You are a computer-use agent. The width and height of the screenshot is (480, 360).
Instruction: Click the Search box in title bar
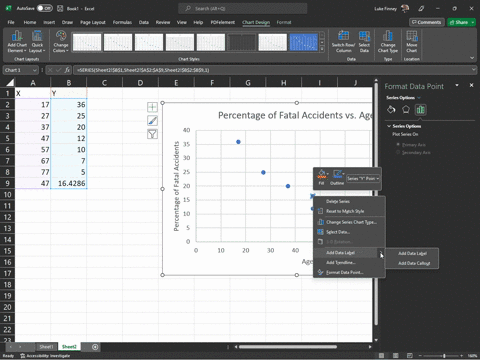[243, 8]
